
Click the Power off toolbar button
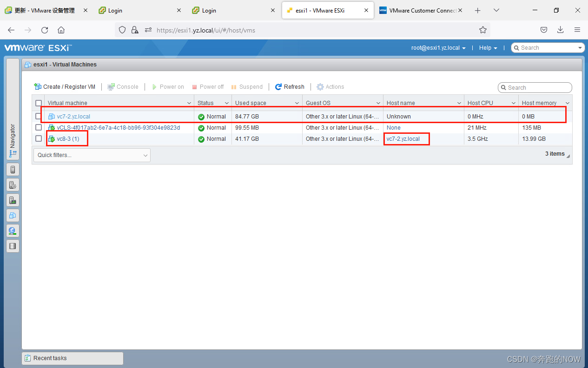(208, 87)
